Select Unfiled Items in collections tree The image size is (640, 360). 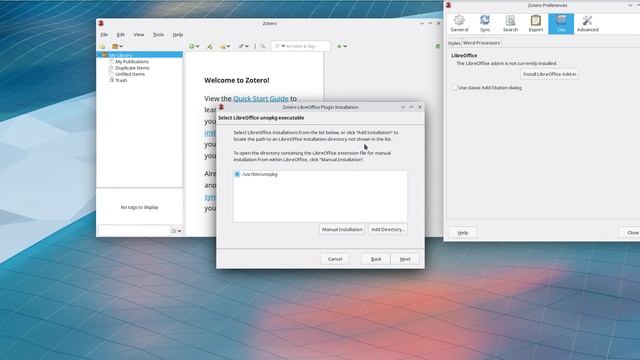(130, 74)
